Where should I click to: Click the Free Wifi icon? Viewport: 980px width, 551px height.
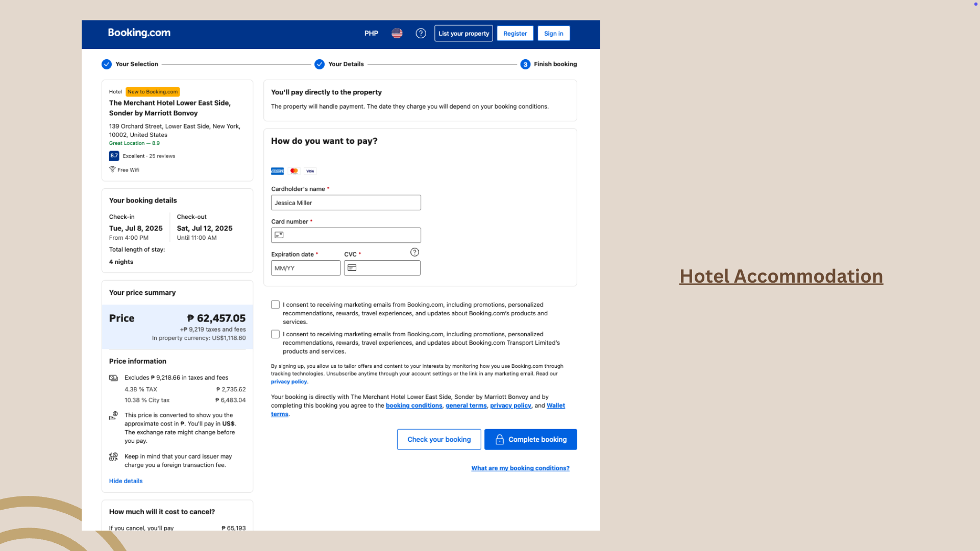[112, 169]
